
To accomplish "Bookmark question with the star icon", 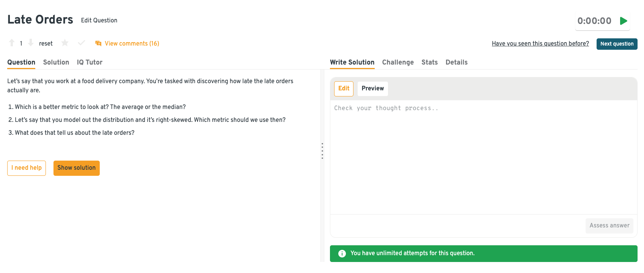I will [65, 43].
